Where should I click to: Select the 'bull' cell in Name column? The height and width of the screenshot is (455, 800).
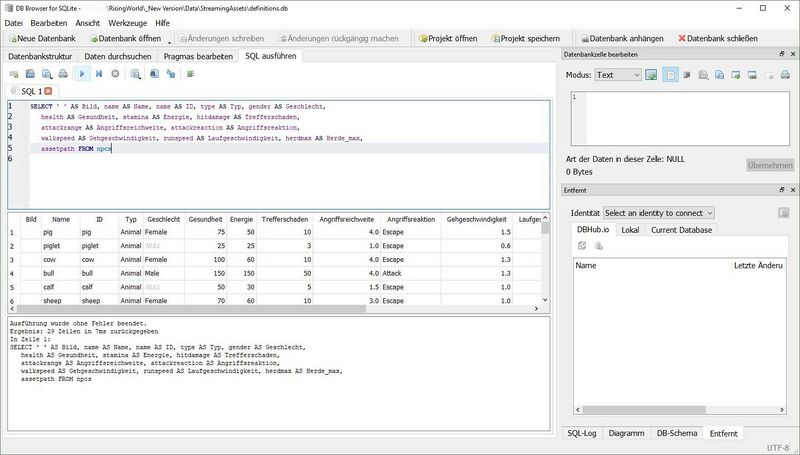tap(61, 273)
